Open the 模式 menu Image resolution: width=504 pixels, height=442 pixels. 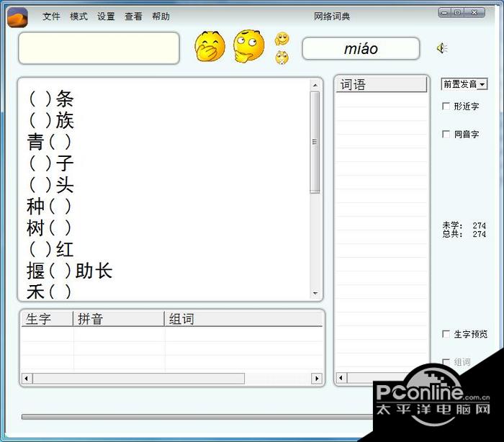coord(78,16)
